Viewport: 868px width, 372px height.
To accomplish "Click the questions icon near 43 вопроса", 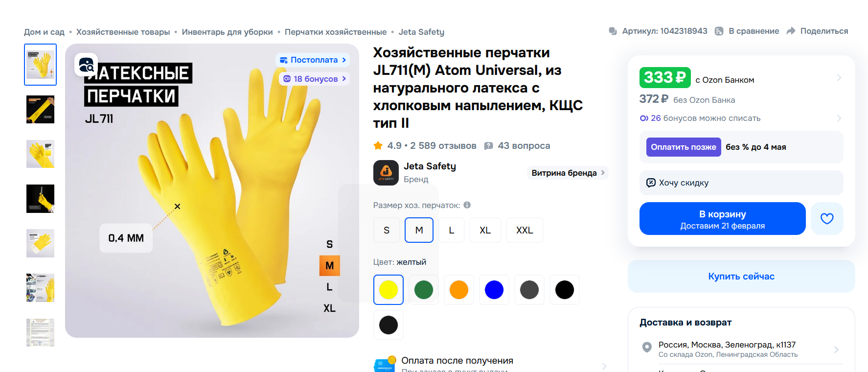I will 488,146.
